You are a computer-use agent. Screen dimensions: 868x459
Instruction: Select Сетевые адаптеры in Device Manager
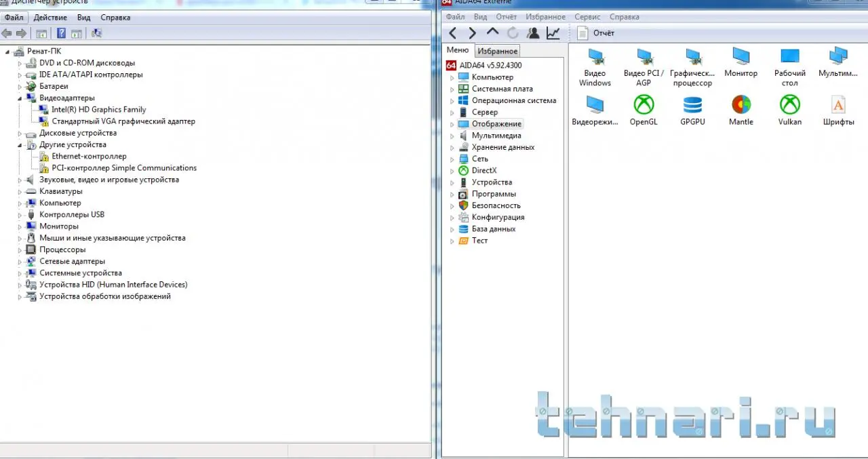click(x=72, y=261)
